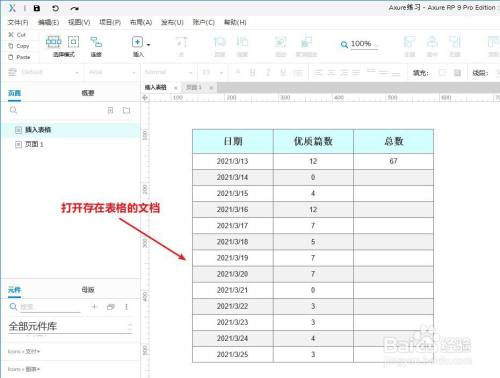
Task: Click the send-to-back toolbar icon
Action: (242, 42)
